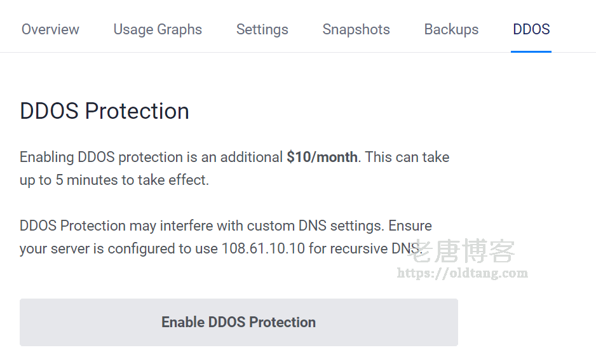596x364 pixels.
Task: Select the Snapshots tab
Action: click(x=356, y=30)
